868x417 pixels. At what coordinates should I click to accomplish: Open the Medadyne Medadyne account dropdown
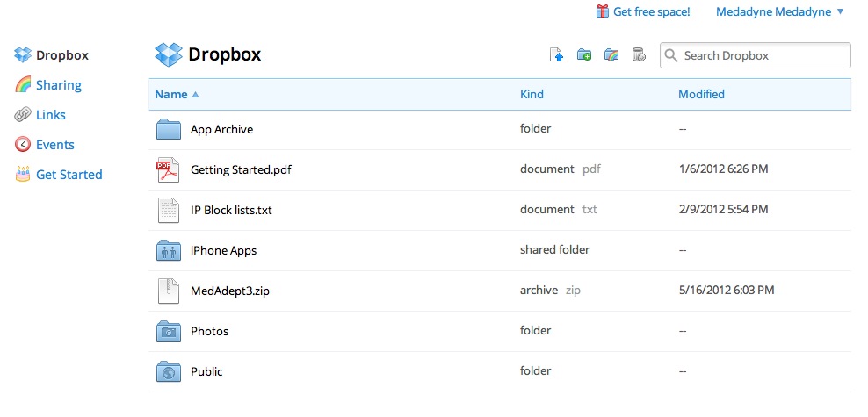click(779, 11)
